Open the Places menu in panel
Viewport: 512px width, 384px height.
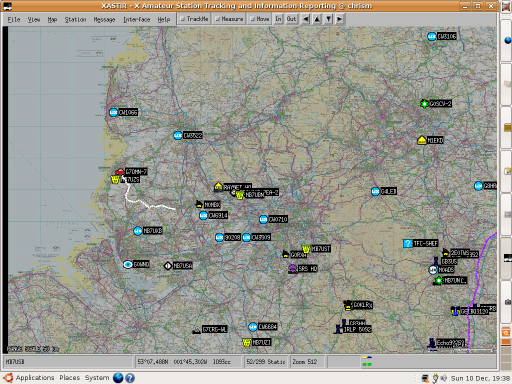click(x=70, y=378)
